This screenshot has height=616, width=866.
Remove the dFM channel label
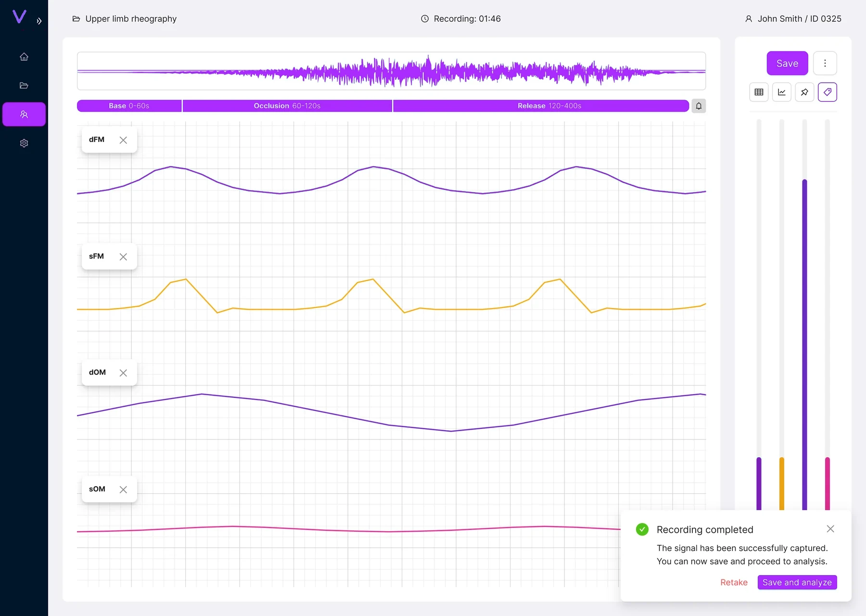tap(123, 140)
